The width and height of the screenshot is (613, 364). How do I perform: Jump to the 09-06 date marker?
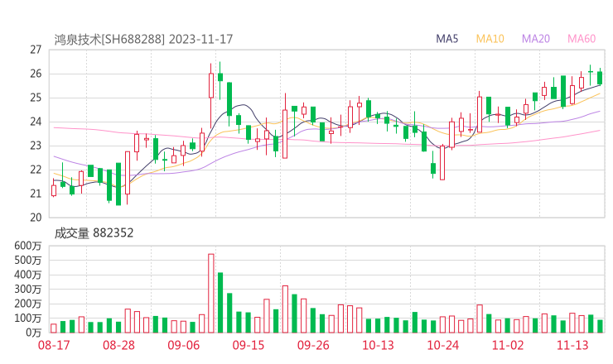(x=183, y=345)
